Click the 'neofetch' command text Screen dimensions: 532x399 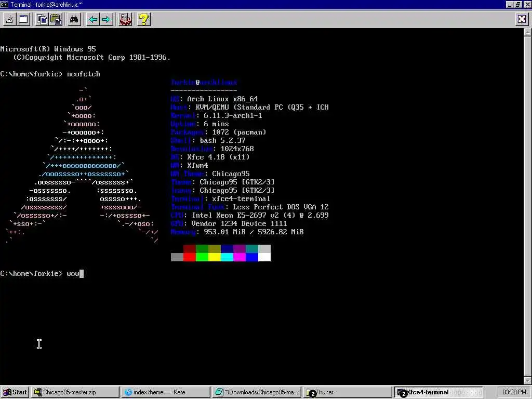[x=84, y=74]
